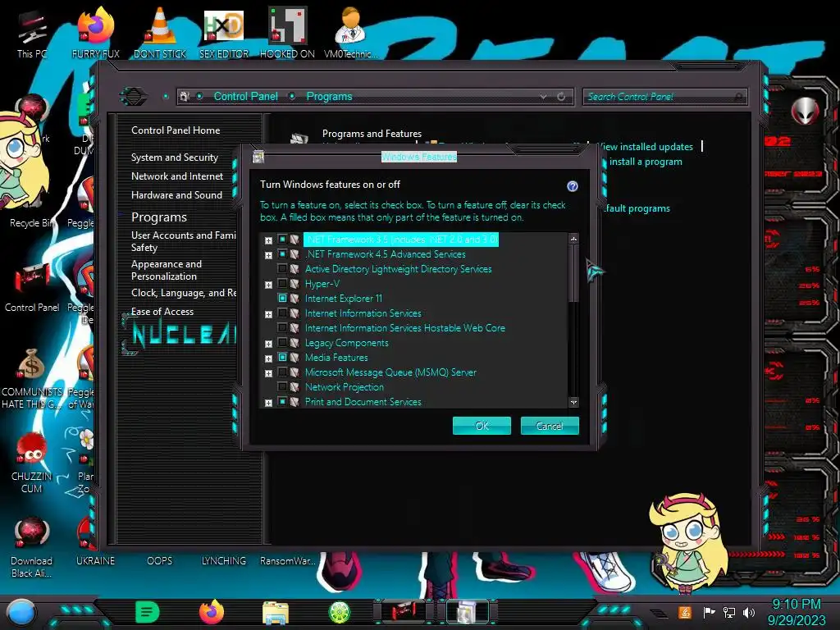Open System and Security category
The height and width of the screenshot is (630, 840).
(x=175, y=157)
